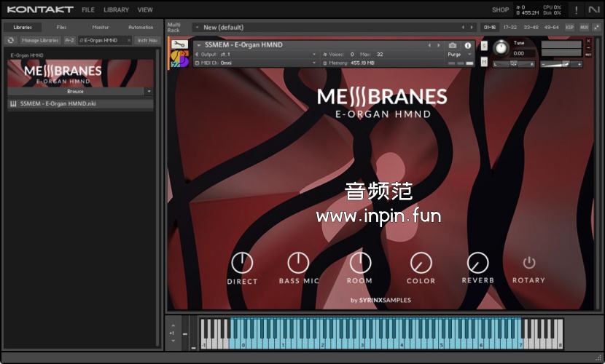Click the Max voices value 32
Screen dimensions: 605x364
click(x=380, y=55)
